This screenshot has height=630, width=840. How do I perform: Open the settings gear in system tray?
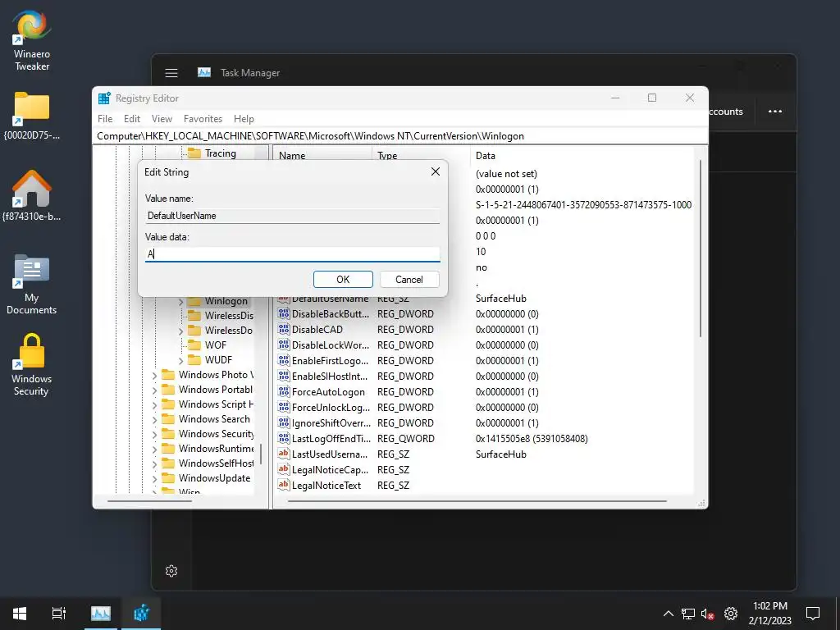731,614
